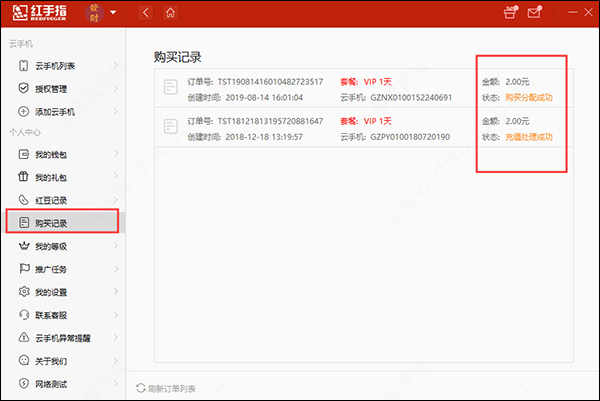Screen dimensions: 600x401
Task: Click the chevron on the 我的钱包 row
Action: coord(116,154)
